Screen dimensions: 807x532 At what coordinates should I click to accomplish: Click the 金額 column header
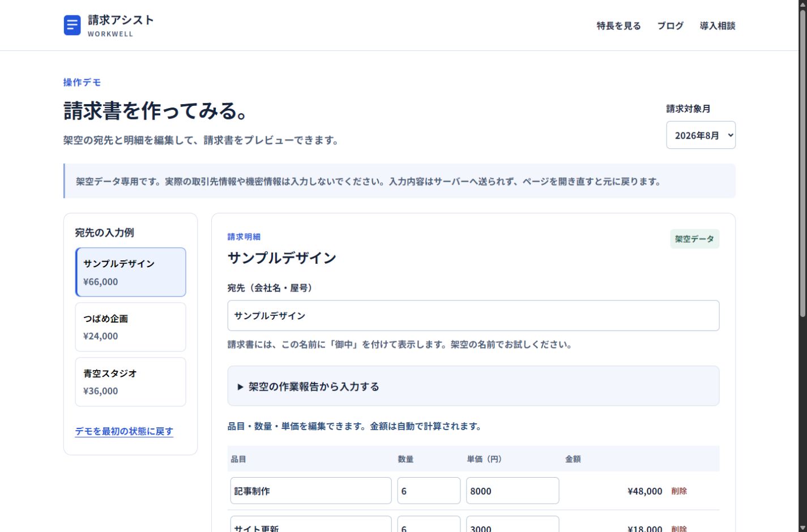(x=573, y=459)
